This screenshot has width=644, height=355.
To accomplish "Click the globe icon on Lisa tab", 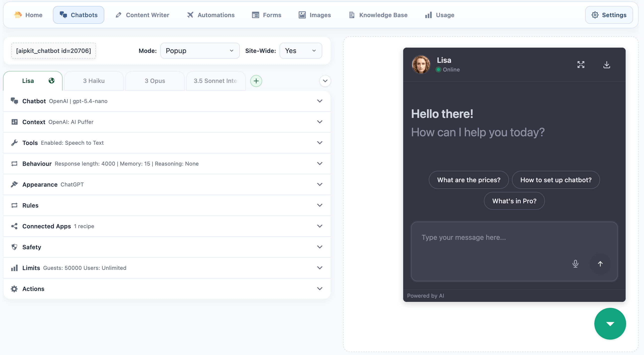I will click(x=51, y=81).
